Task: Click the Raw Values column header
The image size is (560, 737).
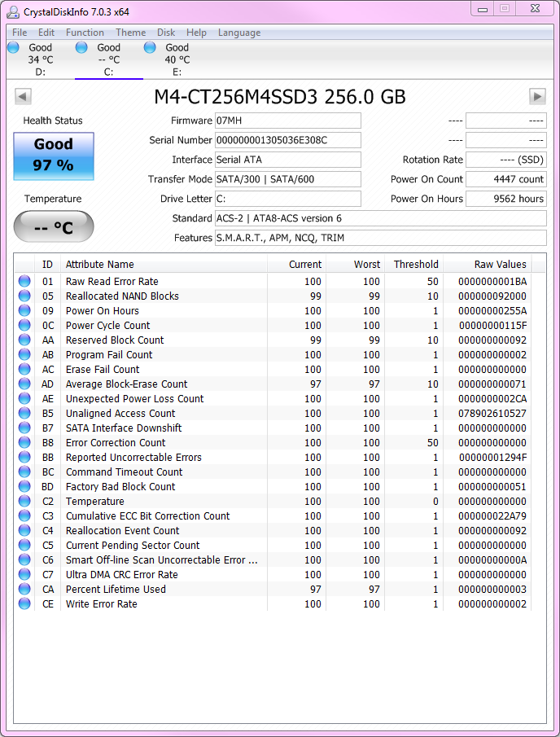Action: click(x=488, y=264)
